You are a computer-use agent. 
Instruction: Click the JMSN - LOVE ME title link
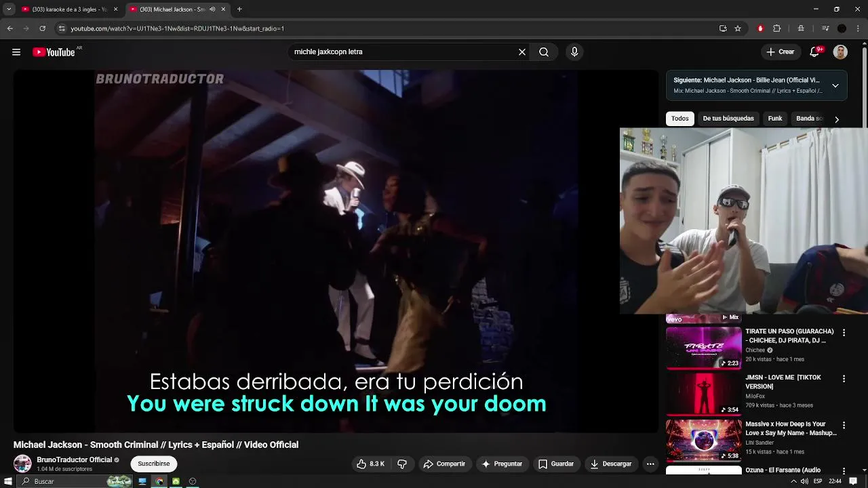[783, 382]
